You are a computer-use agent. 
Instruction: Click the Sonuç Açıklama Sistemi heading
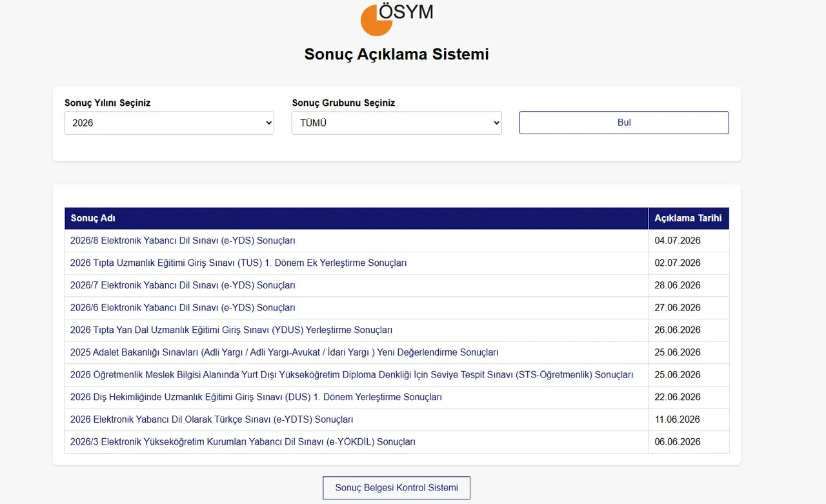tap(396, 54)
